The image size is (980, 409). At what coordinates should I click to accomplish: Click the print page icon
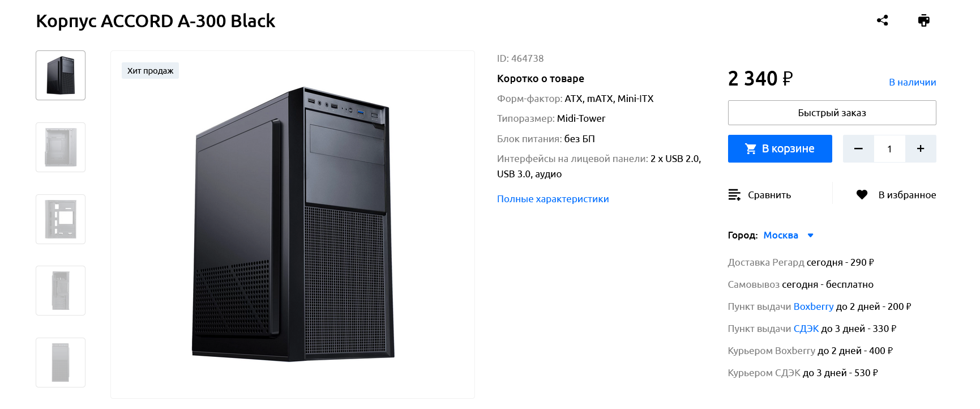923,20
